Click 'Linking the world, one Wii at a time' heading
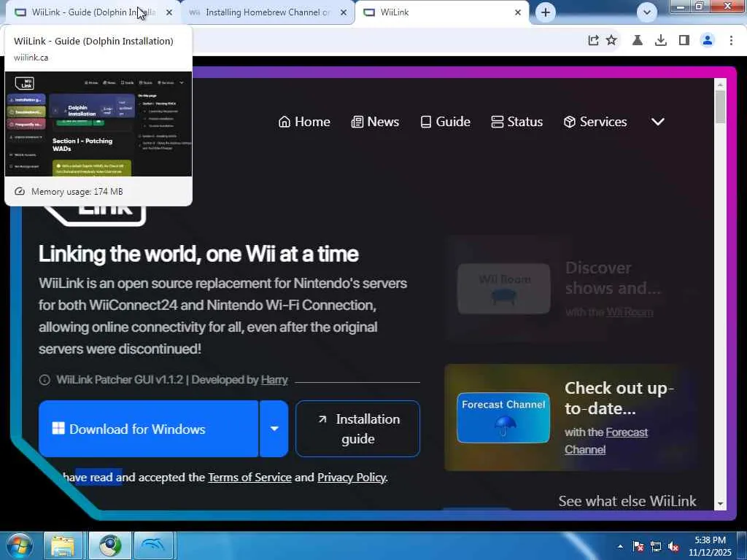The height and width of the screenshot is (560, 747). (x=198, y=254)
